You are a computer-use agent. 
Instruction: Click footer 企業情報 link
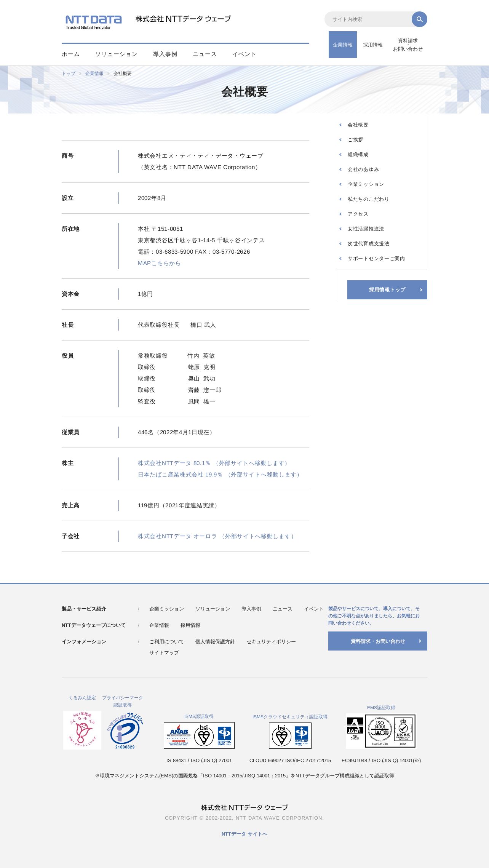(x=159, y=625)
